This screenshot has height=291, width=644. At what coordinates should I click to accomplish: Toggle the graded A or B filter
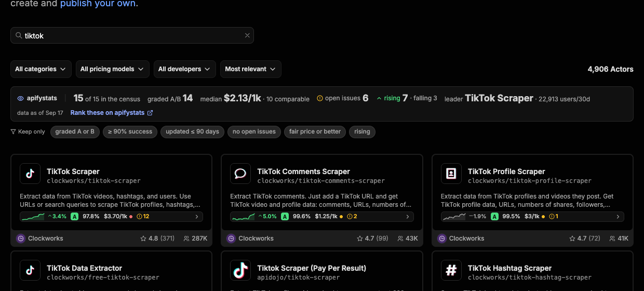[x=75, y=132]
